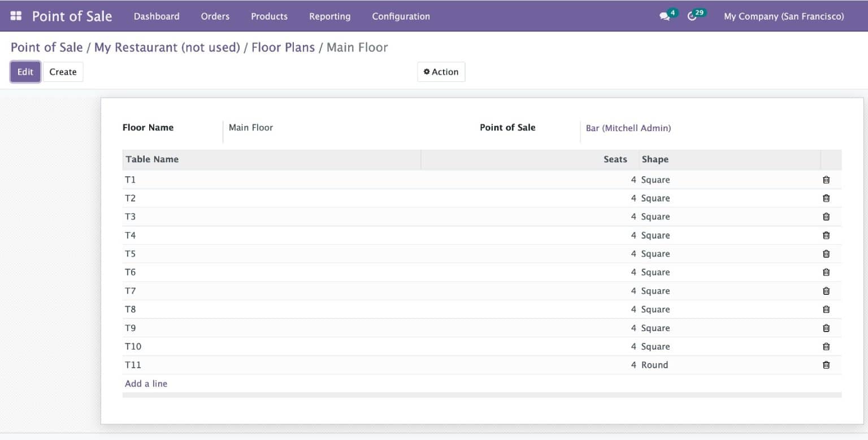This screenshot has width=868, height=440.
Task: Open the conversations notifications icon
Action: [x=663, y=15]
